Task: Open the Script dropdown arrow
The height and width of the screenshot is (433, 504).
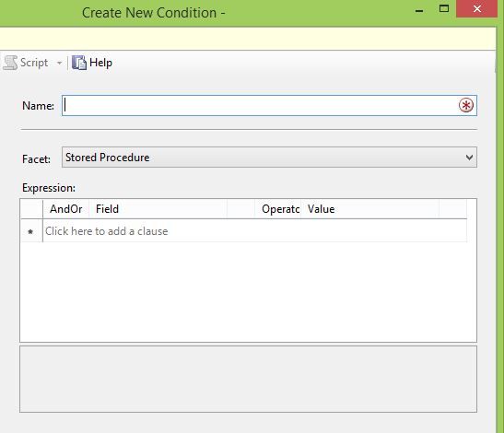Action: click(x=60, y=63)
